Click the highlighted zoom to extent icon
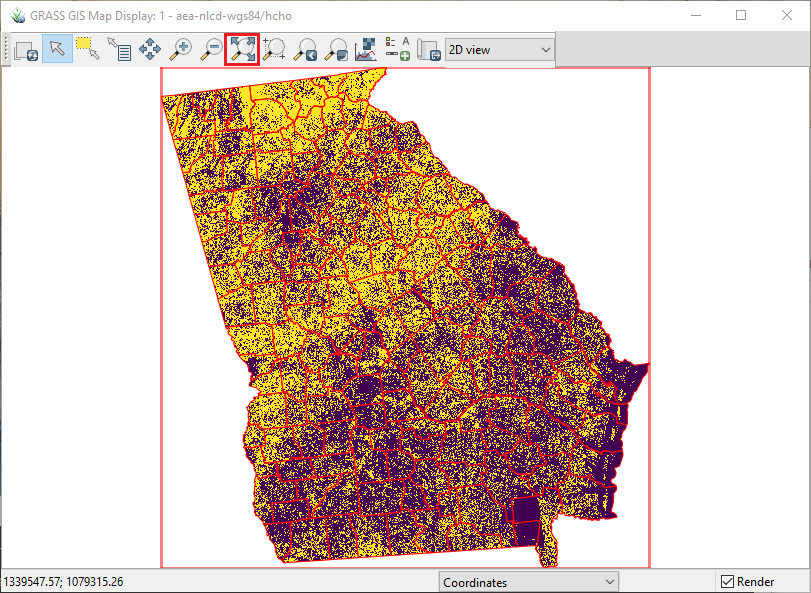This screenshot has height=593, width=811. click(241, 49)
